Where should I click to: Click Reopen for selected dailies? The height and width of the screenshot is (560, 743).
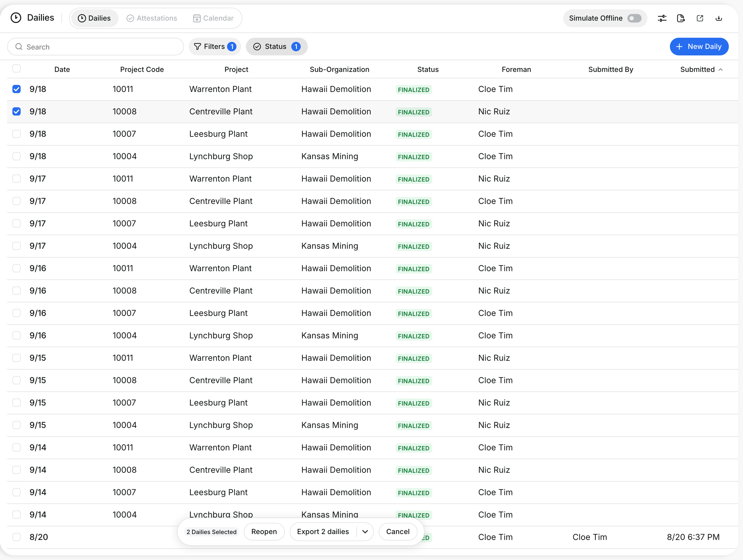pyautogui.click(x=264, y=531)
